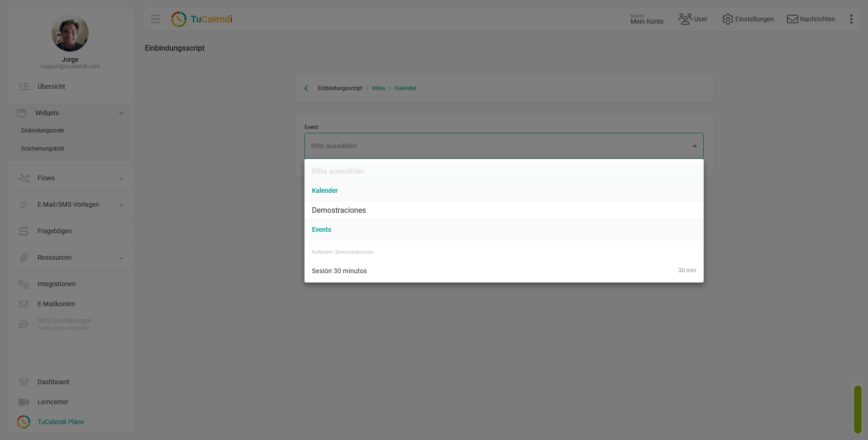The width and height of the screenshot is (868, 440).
Task: Click the Widgets window icon
Action: pos(21,113)
